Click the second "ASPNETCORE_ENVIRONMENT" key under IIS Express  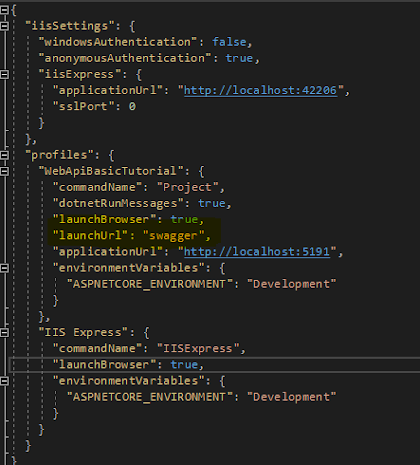point(150,397)
